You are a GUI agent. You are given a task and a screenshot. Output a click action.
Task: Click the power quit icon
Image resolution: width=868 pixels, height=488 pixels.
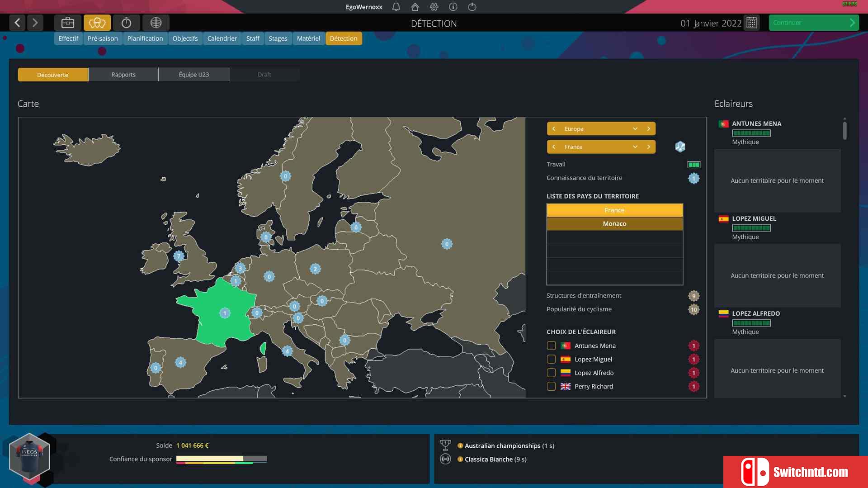(x=472, y=7)
